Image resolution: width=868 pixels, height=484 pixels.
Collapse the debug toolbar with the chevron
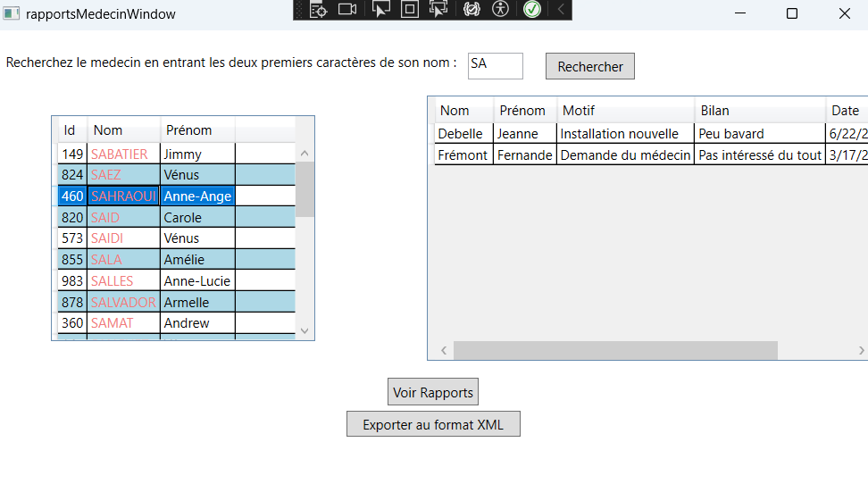pos(561,10)
